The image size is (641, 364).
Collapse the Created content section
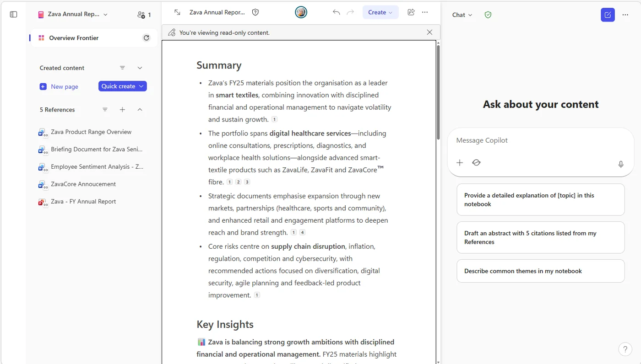pyautogui.click(x=140, y=68)
